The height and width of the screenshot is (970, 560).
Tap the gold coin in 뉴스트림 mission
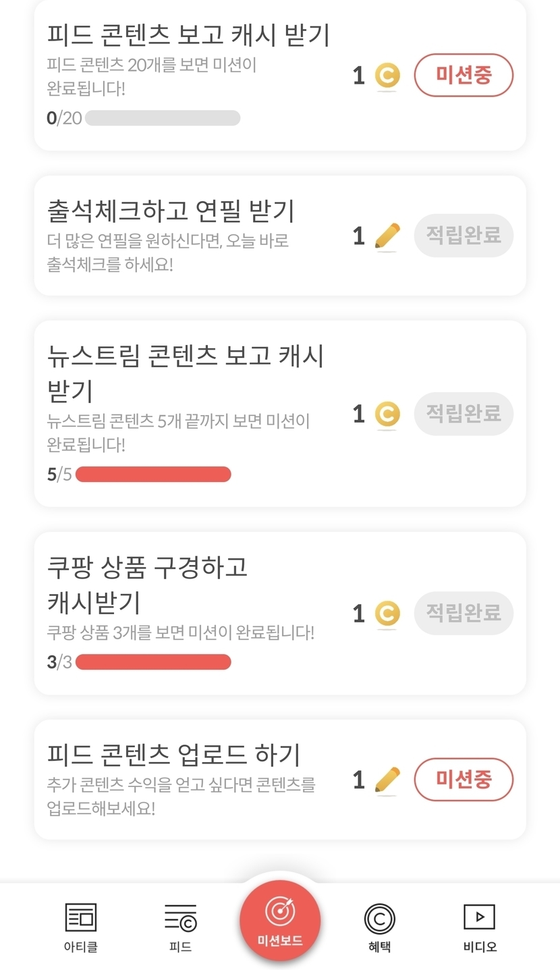pyautogui.click(x=387, y=414)
